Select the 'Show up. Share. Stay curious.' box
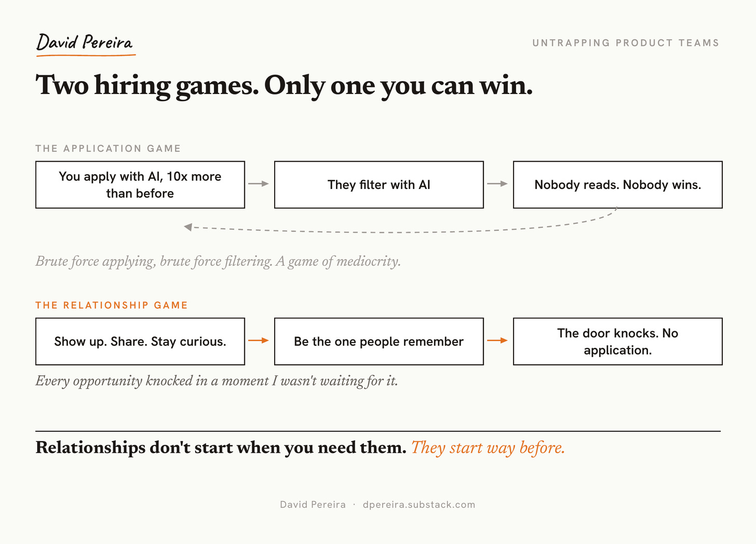Image resolution: width=756 pixels, height=544 pixels. point(140,342)
